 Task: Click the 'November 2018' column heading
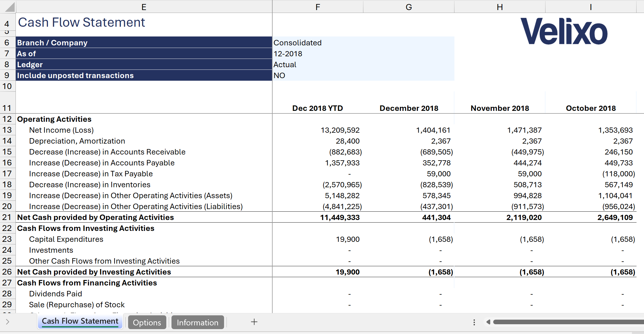[500, 108]
